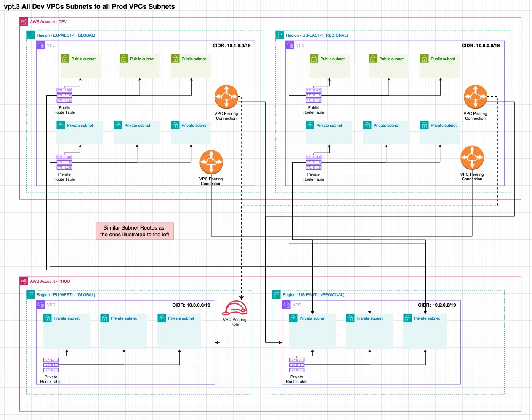Viewport: 532px width, 420px height.
Task: Select lower VPC Peering Connection icon in 10.0.0.0/19 VPC
Action: click(x=472, y=158)
